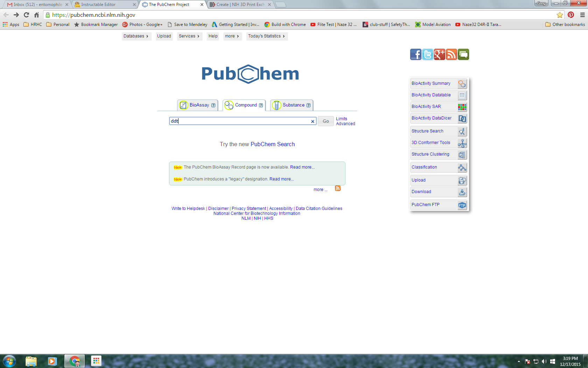Click the Substance help question mark
Screen dimensions: 588x368
coord(308,105)
